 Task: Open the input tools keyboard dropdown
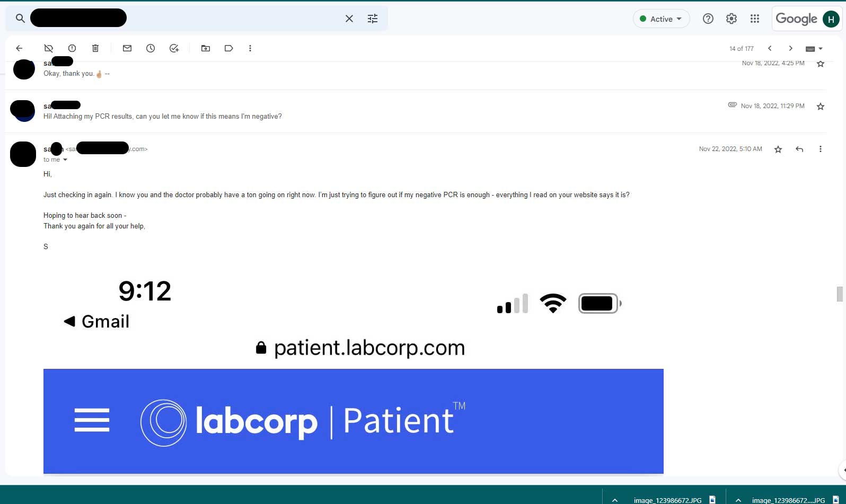pos(814,49)
